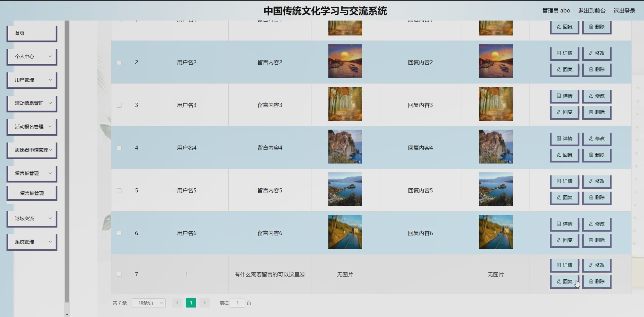The image size is (644, 317).
Task: Edit the row 7 message with 修改
Action: pyautogui.click(x=596, y=265)
